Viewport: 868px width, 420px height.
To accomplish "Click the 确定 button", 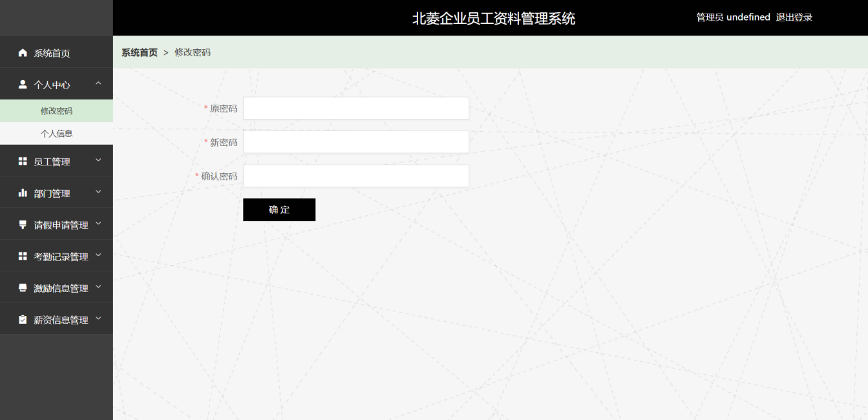I will (279, 210).
